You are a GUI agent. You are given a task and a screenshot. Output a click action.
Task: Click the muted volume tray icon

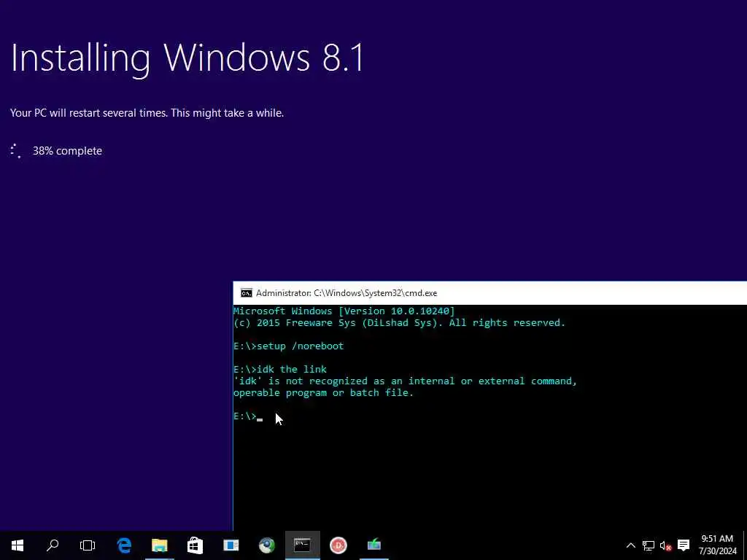click(x=665, y=545)
